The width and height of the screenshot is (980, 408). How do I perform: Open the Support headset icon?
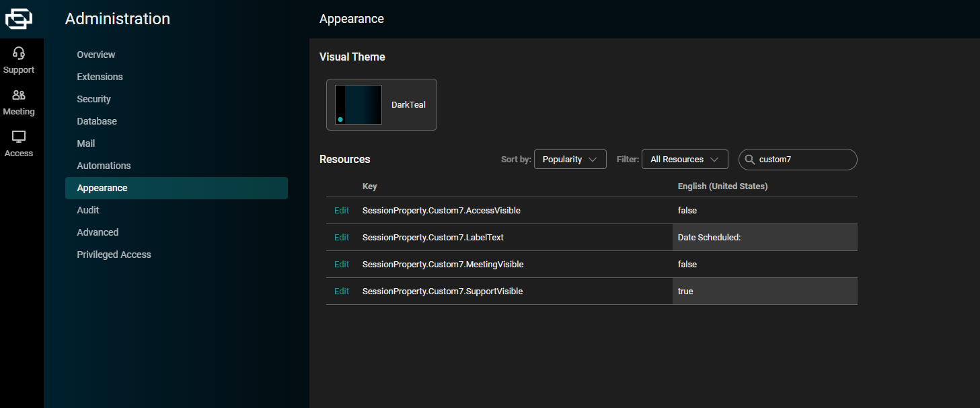click(19, 54)
